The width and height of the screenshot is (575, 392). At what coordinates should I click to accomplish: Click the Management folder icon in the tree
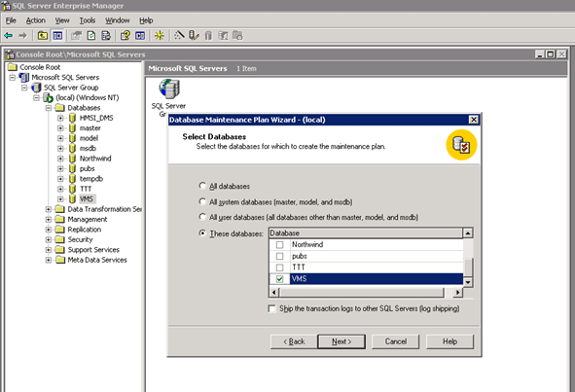tap(59, 219)
